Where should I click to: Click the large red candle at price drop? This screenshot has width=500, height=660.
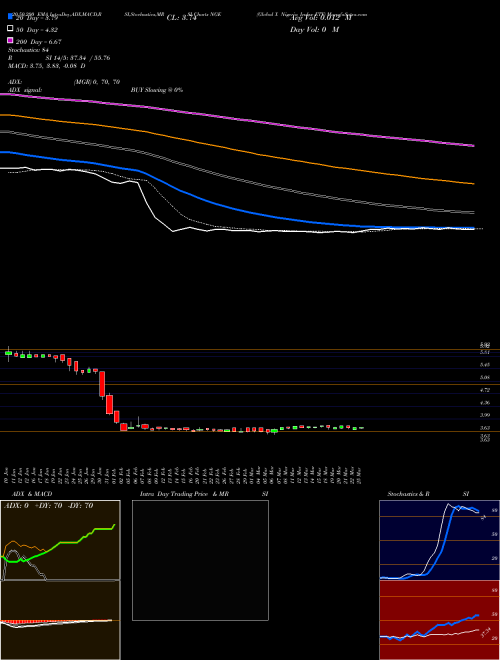[x=102, y=383]
